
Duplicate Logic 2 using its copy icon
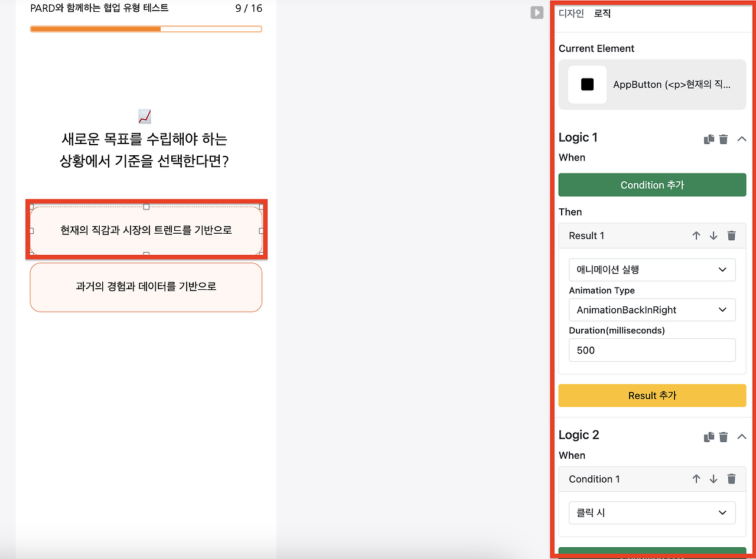[709, 436]
